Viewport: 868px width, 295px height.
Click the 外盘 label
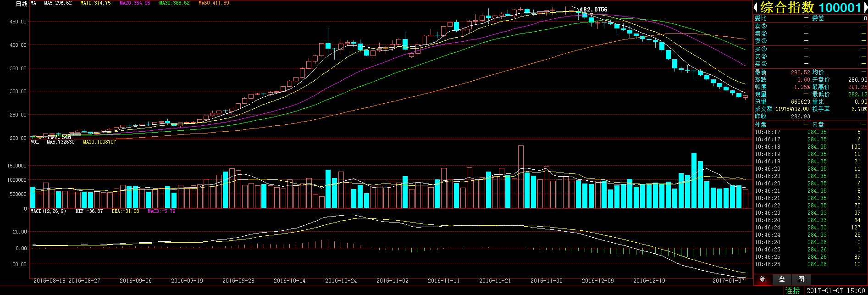click(761, 125)
